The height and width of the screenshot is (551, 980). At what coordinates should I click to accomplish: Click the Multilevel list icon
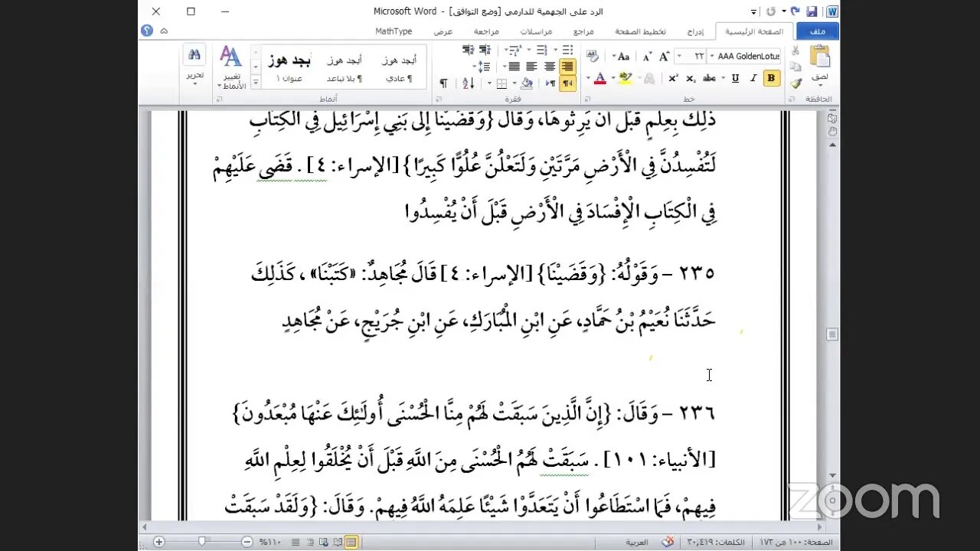coord(514,50)
